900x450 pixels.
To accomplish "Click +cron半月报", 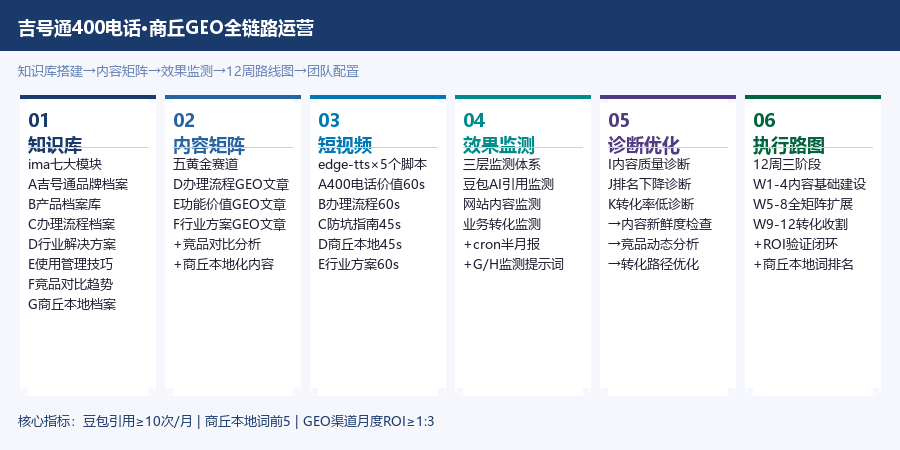I will tap(502, 244).
